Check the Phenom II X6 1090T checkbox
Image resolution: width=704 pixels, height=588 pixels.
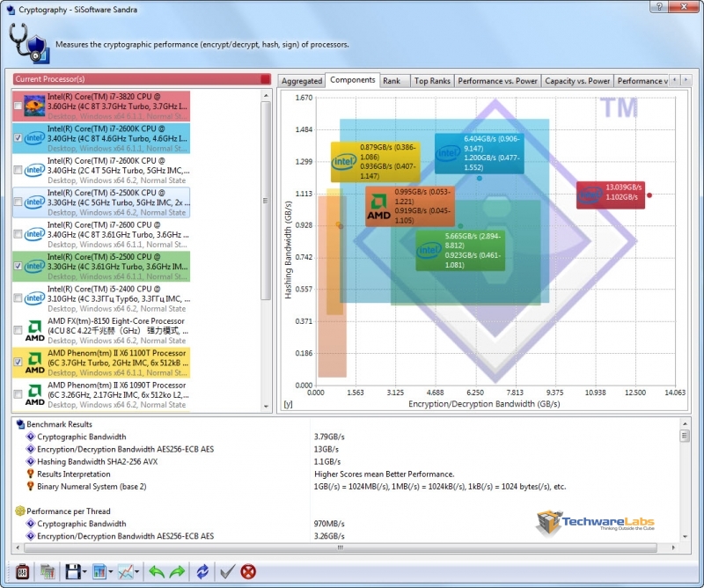point(18,394)
